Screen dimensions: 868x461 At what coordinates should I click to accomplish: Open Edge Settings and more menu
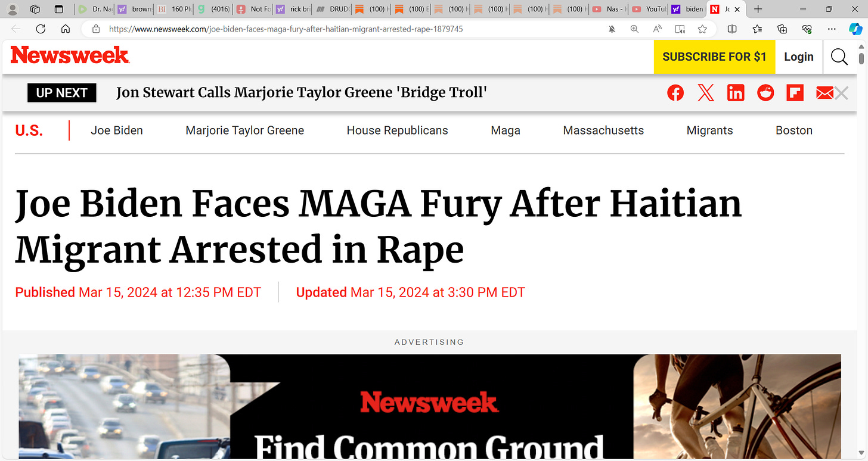[x=832, y=29]
